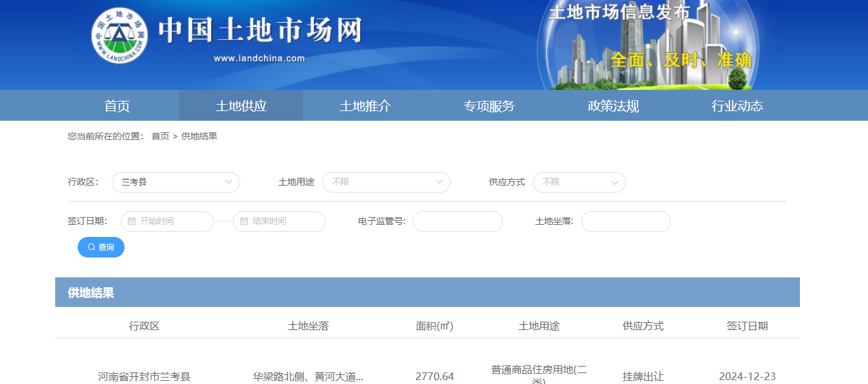Focus the 土地坐落 input field
The height and width of the screenshot is (384, 868).
[x=625, y=222]
